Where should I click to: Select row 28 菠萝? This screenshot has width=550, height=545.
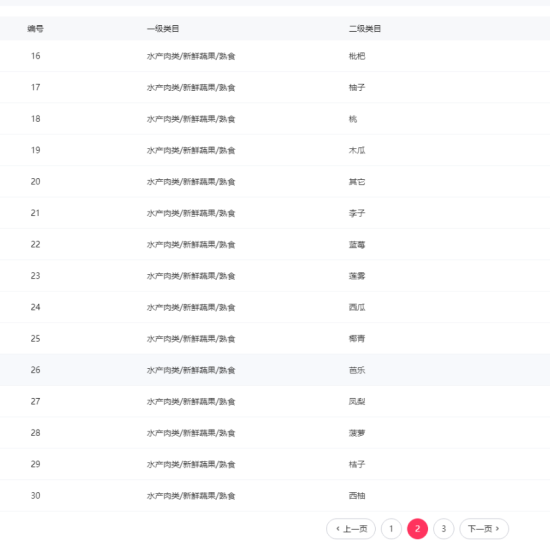(275, 433)
